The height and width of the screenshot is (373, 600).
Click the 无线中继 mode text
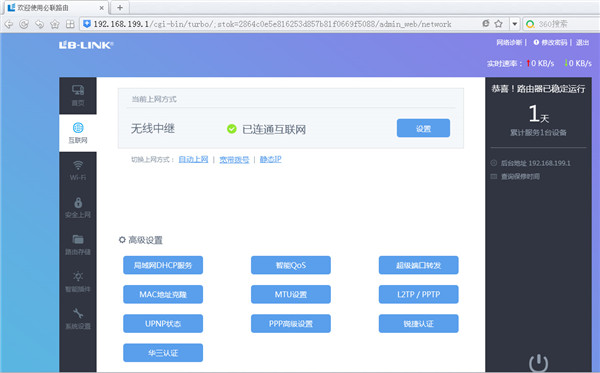click(153, 129)
